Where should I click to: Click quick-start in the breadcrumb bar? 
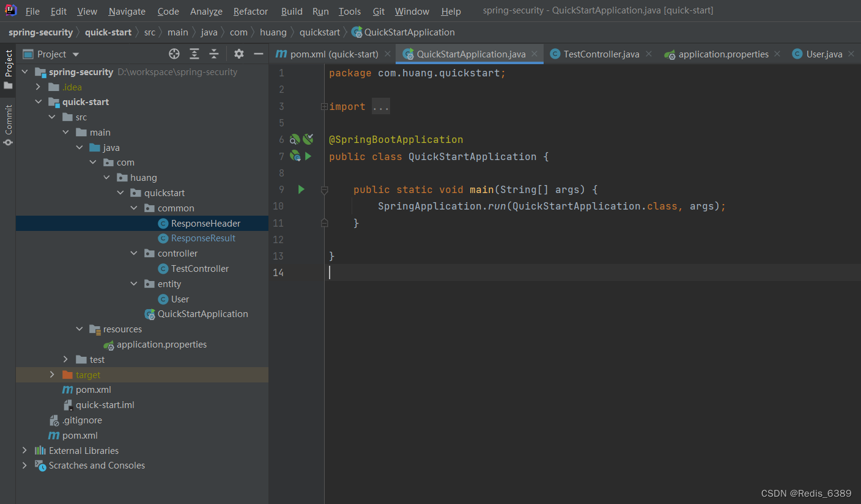[x=108, y=32]
